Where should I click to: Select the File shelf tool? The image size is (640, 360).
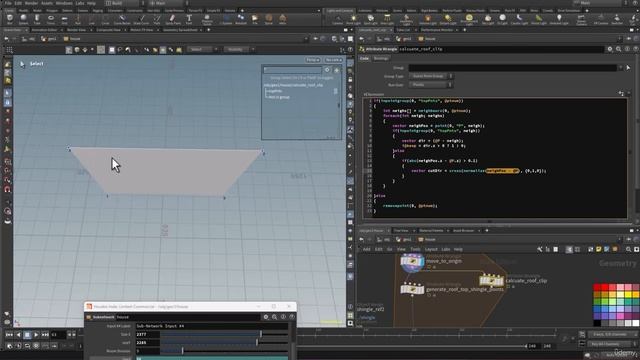255,19
